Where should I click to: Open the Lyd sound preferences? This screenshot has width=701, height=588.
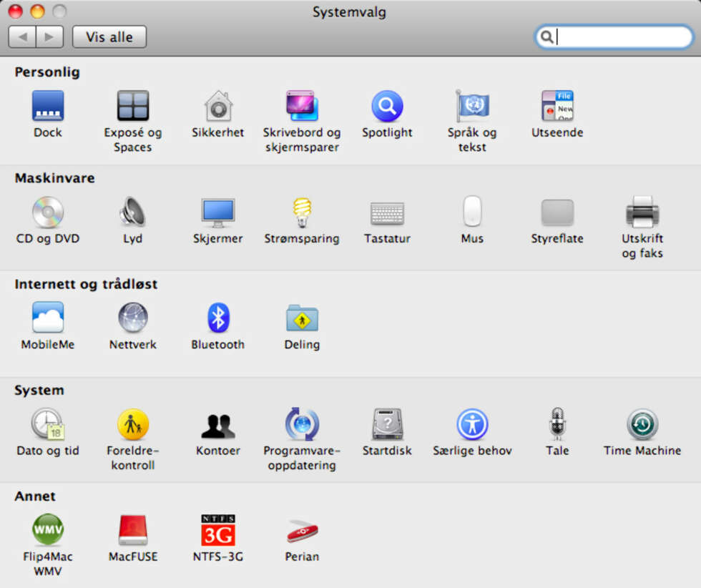pos(133,212)
